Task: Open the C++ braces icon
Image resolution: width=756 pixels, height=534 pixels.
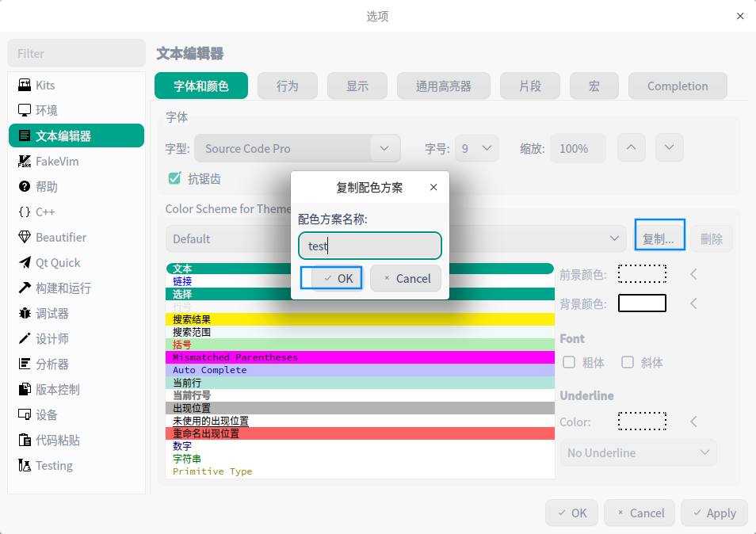Action: pos(25,212)
